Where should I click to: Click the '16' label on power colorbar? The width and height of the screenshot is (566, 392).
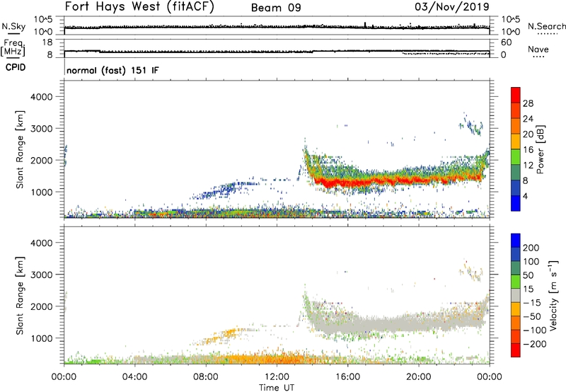pyautogui.click(x=528, y=150)
